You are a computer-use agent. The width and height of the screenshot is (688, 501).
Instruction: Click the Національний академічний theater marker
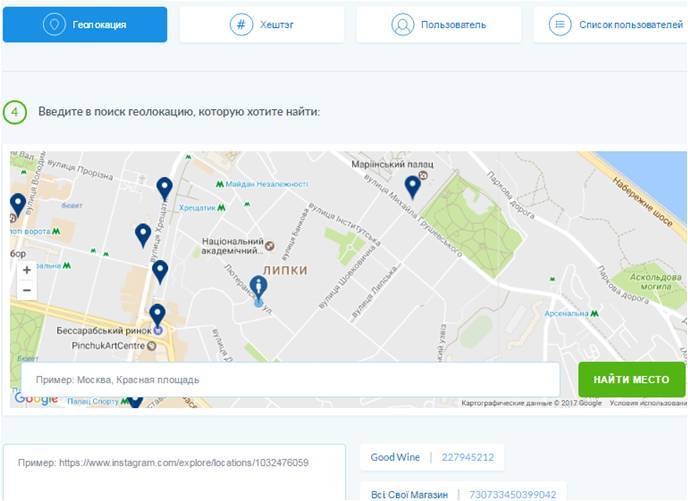[269, 245]
